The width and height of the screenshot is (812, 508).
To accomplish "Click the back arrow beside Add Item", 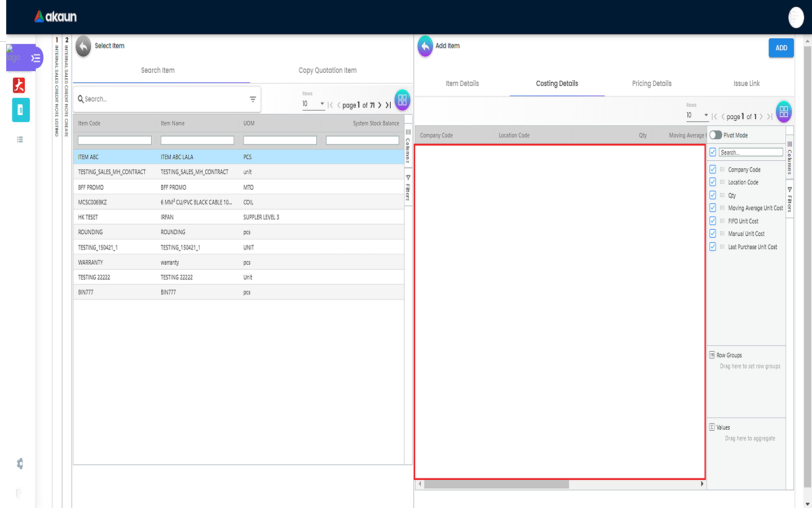I will pos(425,46).
